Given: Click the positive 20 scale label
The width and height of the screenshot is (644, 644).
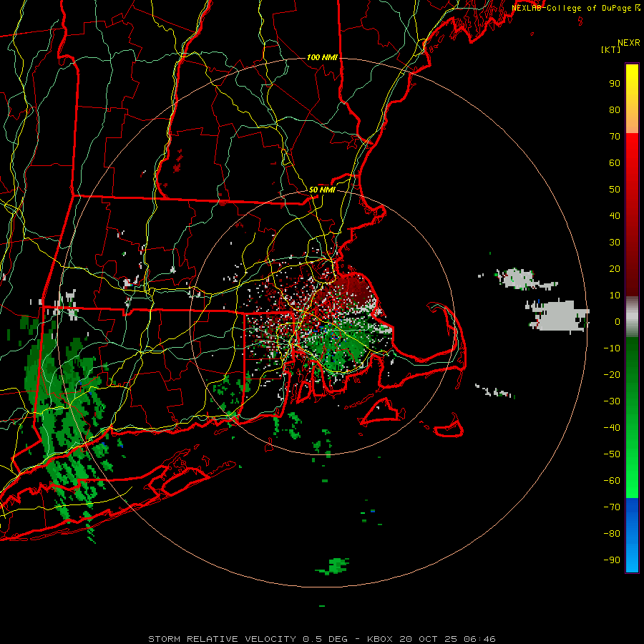Looking at the screenshot, I should point(615,269).
